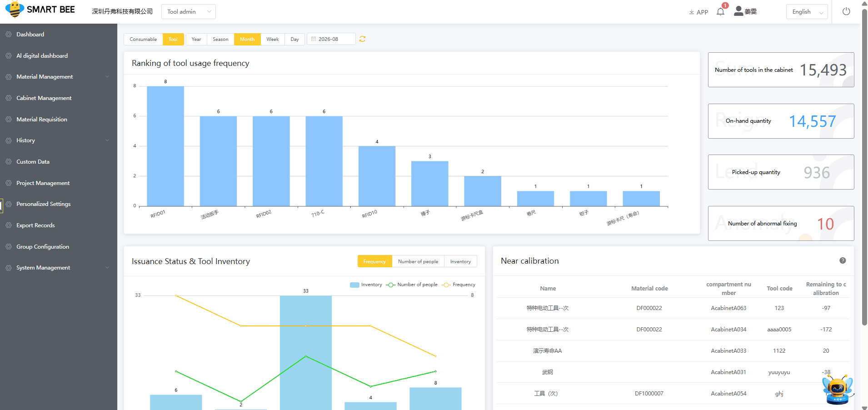
Task: Open the robot assistant mascot
Action: click(837, 389)
